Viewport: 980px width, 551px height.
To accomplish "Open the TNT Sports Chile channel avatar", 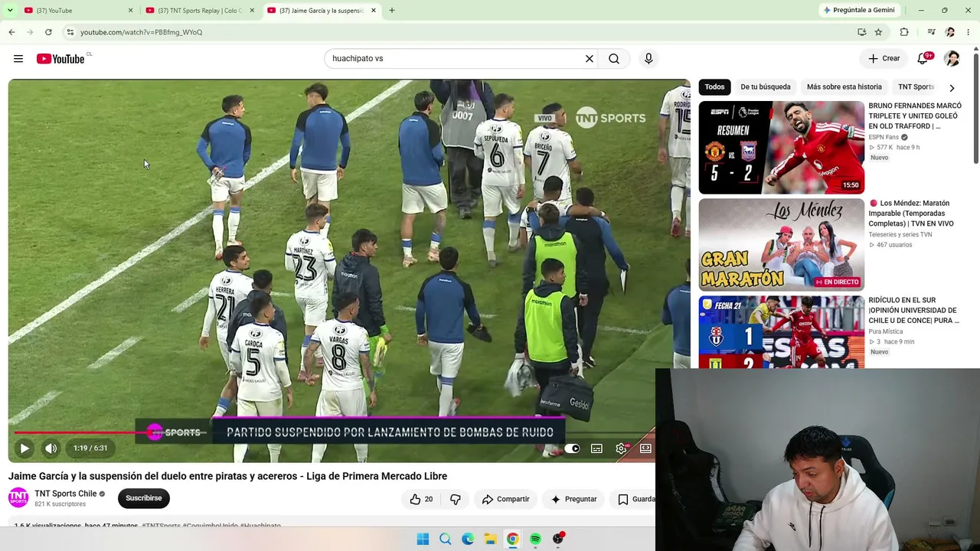I will tap(18, 498).
